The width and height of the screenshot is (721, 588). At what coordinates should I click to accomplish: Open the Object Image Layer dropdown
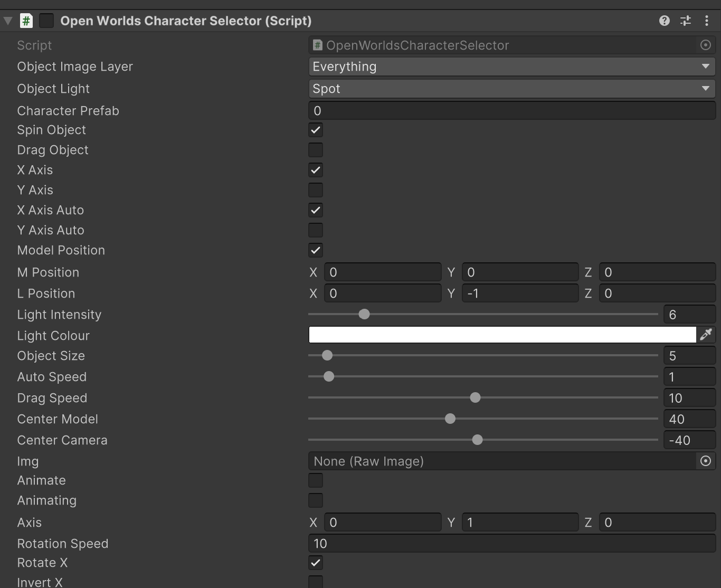tap(511, 67)
